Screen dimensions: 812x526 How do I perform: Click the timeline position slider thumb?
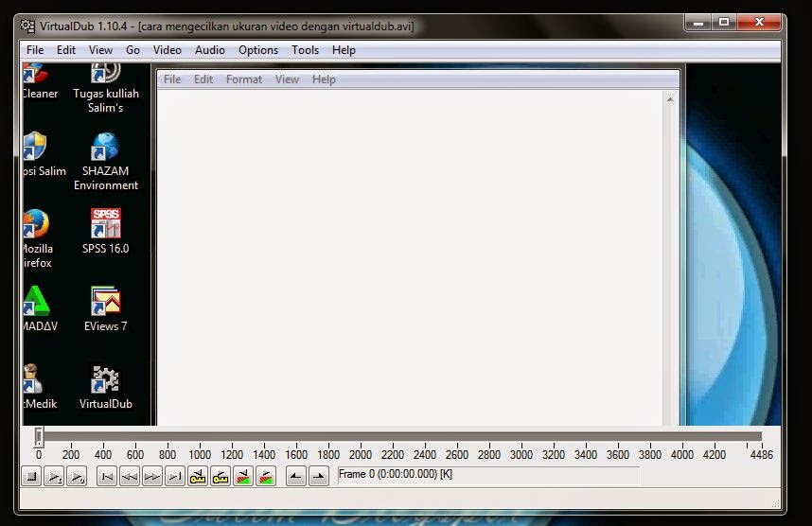pos(39,437)
